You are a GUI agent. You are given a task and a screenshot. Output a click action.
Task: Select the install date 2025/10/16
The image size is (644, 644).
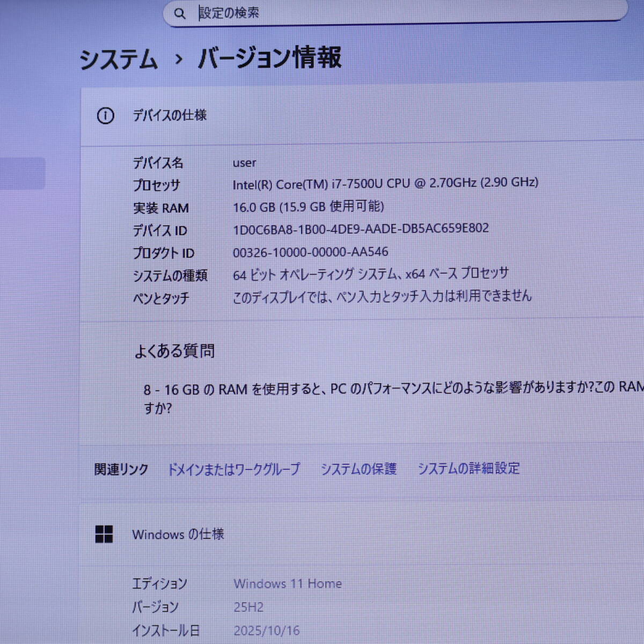[266, 631]
